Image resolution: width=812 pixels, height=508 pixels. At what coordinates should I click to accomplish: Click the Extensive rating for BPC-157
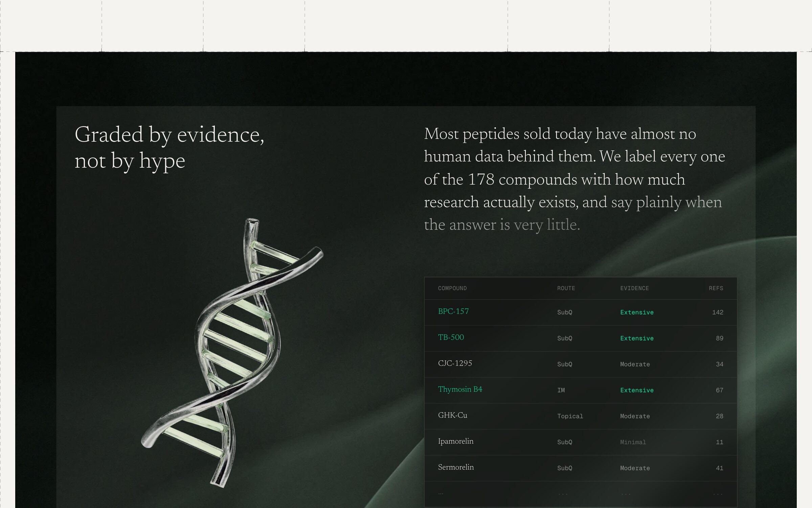point(637,312)
